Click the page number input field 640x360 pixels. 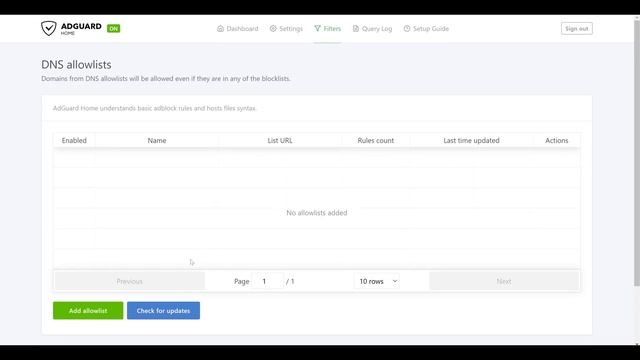pyautogui.click(x=267, y=281)
